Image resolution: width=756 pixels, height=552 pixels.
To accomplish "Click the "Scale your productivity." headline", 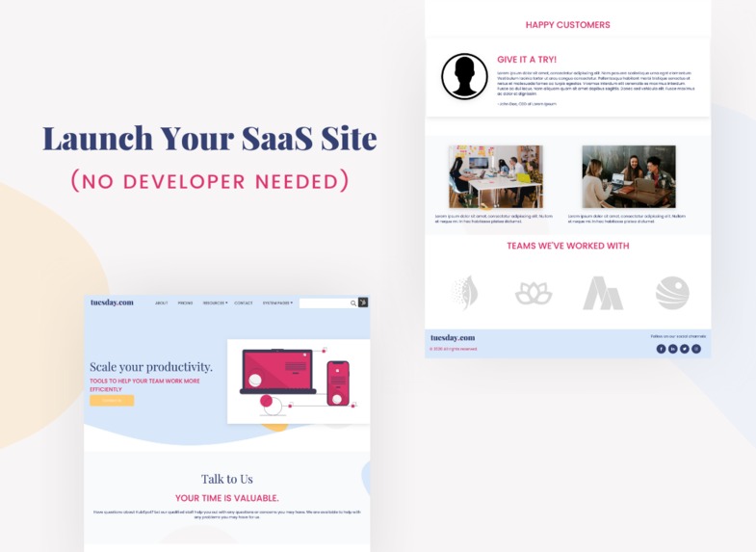I will click(x=151, y=367).
